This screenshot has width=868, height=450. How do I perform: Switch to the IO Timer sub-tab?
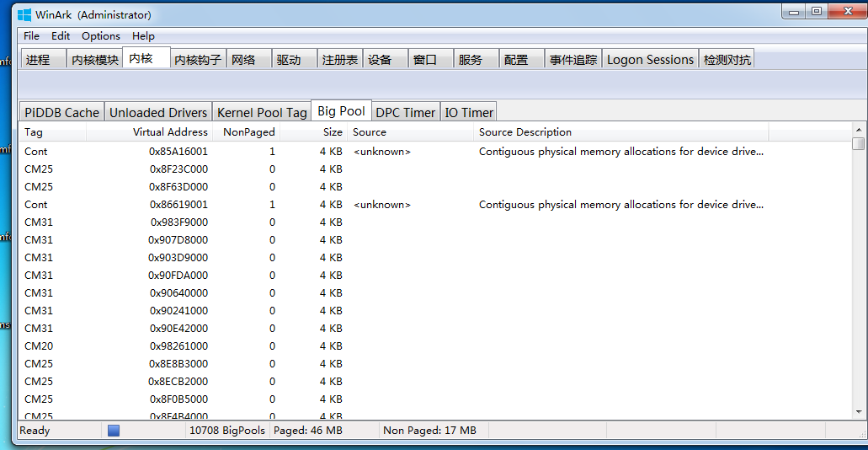tap(469, 113)
